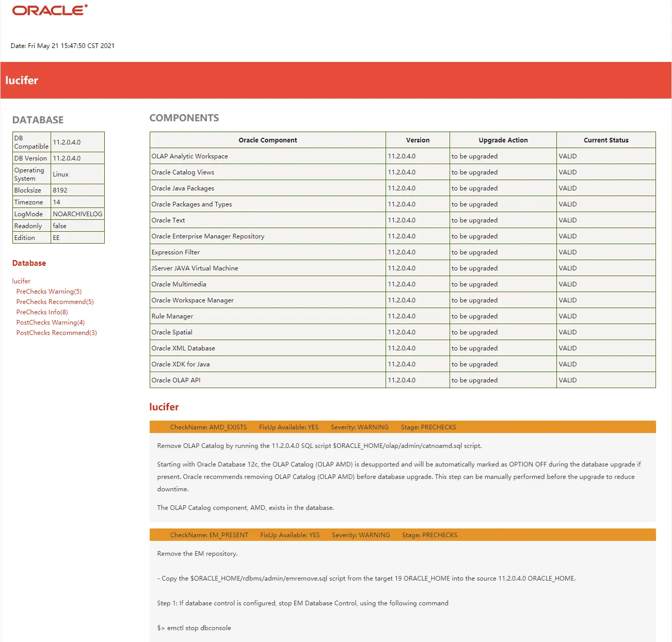Select the COMPONENTS section heading
Viewport: 672px width, 642px height.
point(184,118)
